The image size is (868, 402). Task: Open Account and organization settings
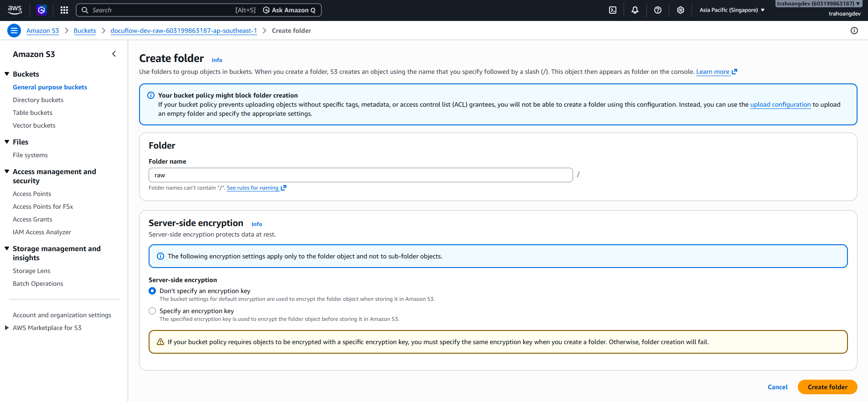(x=62, y=315)
